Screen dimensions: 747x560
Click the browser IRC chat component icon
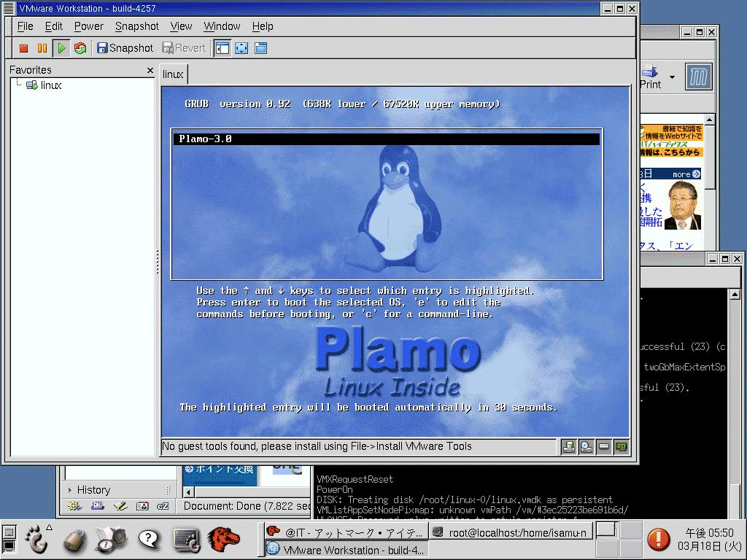pos(163,506)
